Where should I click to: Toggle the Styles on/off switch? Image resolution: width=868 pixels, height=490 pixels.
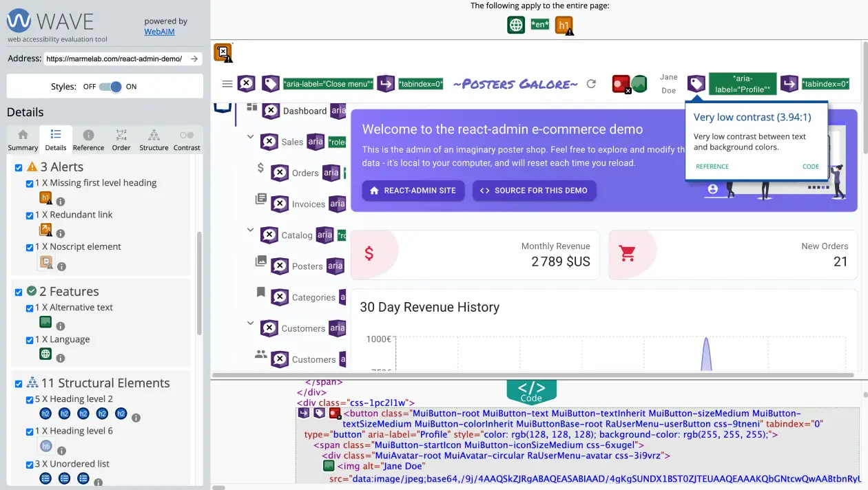click(110, 87)
